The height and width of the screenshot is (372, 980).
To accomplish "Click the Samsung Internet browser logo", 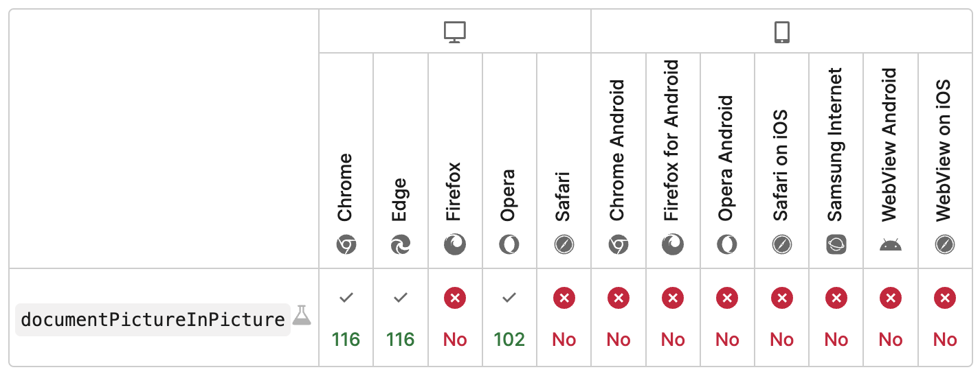I will [836, 244].
